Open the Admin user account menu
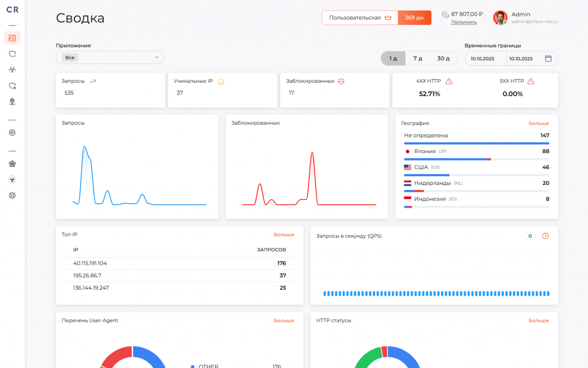 click(526, 18)
